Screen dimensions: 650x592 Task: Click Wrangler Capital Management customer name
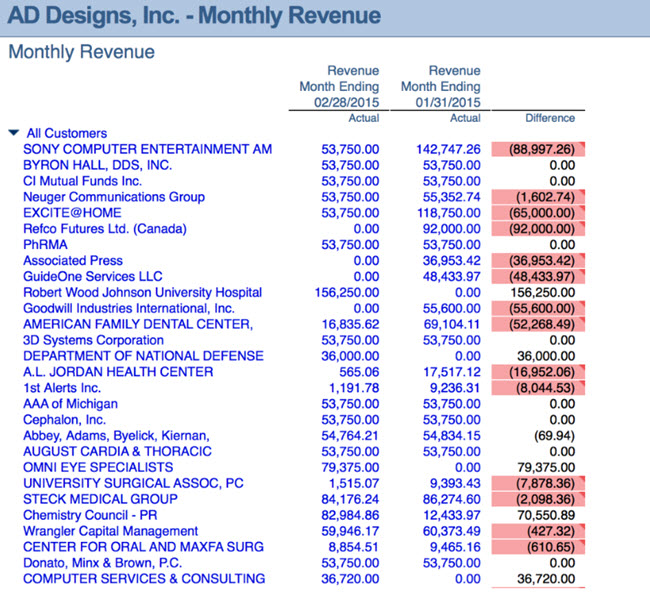pyautogui.click(x=110, y=531)
